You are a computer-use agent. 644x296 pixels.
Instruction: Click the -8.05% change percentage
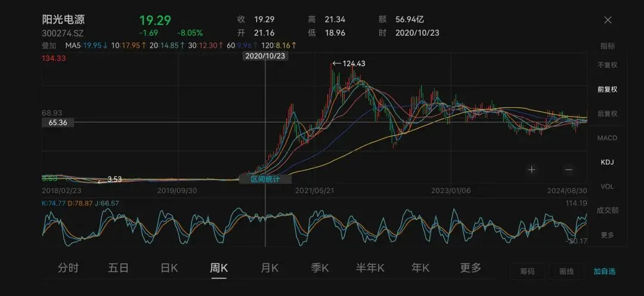190,33
